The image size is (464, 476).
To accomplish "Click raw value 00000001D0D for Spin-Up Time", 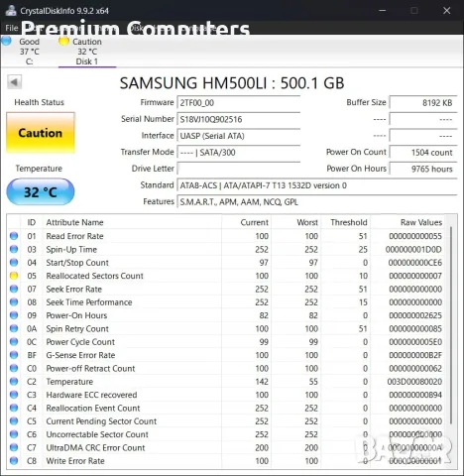I will tap(413, 249).
